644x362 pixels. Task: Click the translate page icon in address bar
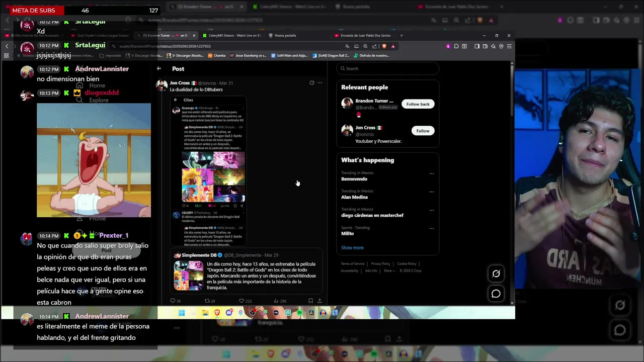point(347,46)
